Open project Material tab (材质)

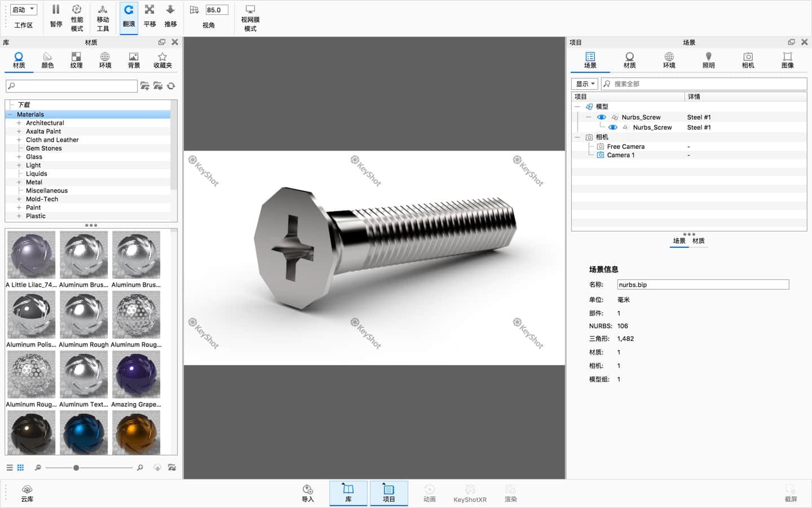(x=629, y=60)
